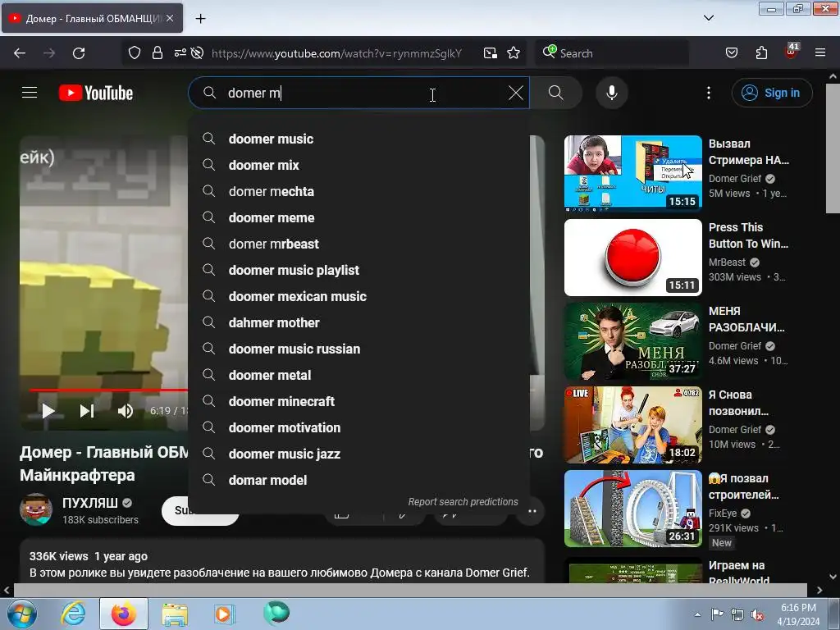Close the Домер browser tab
Viewport: 840px width, 630px height.
coord(170,18)
